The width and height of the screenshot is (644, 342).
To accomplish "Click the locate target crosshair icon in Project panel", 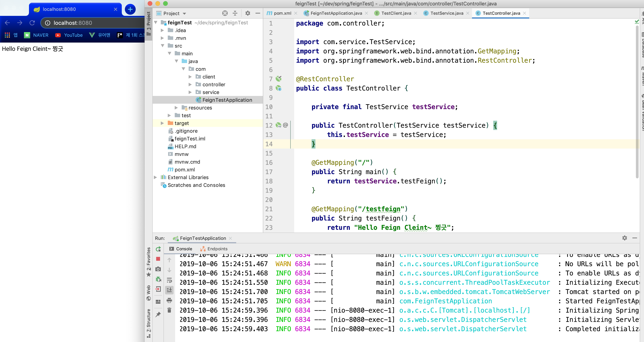I will [225, 13].
